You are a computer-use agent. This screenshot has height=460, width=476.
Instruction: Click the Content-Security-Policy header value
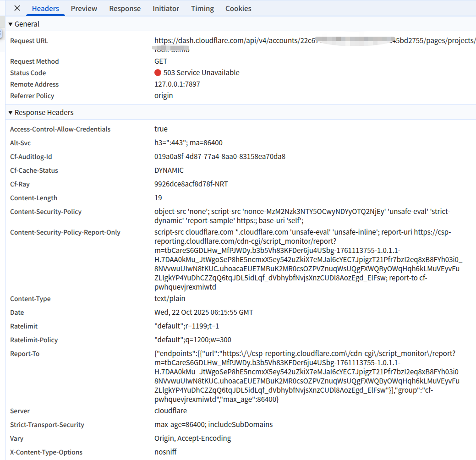[x=302, y=216]
